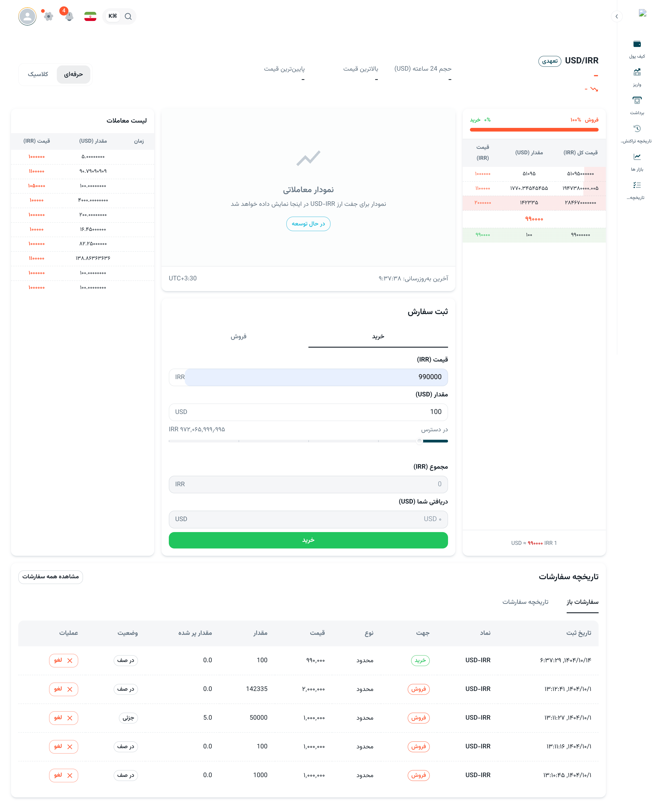The width and height of the screenshot is (657, 812).
Task: Open transaction history clock icon in sidebar
Action: [637, 129]
